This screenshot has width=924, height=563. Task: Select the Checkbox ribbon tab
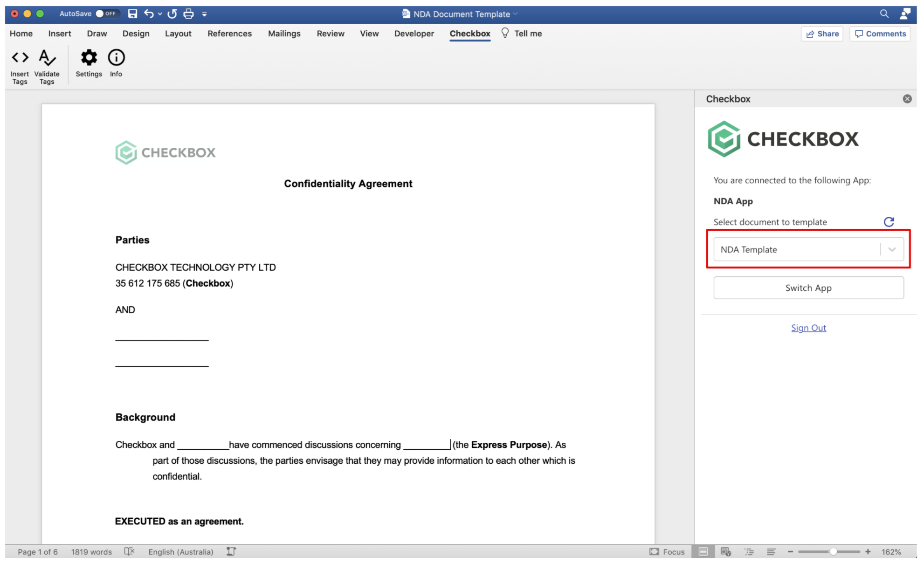pos(470,34)
